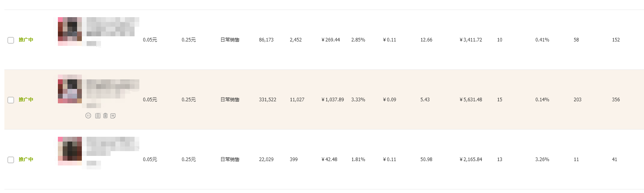
Task: Click the 0.05元 bid in the 86,173 row
Action: [x=150, y=40]
